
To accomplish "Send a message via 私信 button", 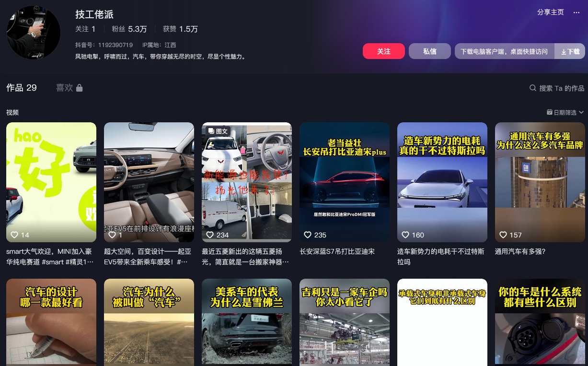I will (x=430, y=51).
